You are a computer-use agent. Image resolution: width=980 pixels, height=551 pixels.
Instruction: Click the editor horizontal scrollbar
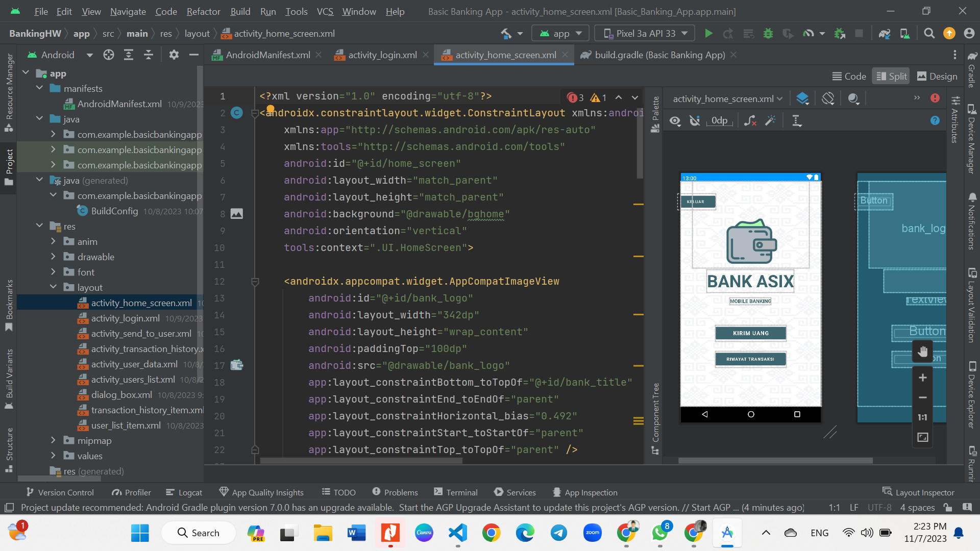(361, 461)
